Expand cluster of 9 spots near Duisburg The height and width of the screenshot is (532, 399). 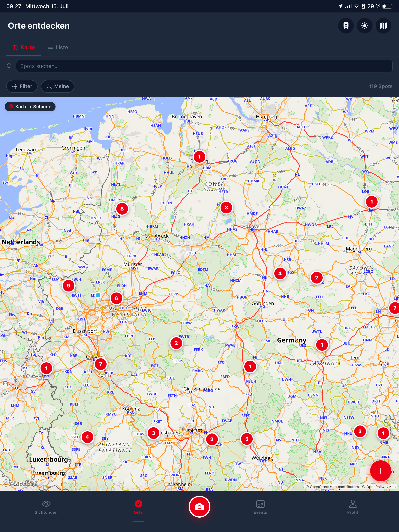tap(68, 285)
